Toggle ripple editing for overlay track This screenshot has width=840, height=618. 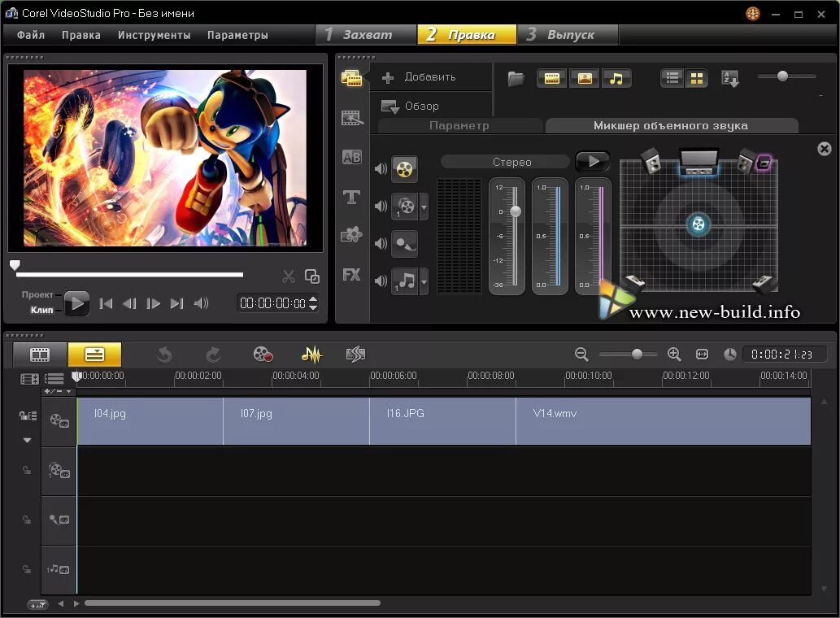click(x=26, y=471)
